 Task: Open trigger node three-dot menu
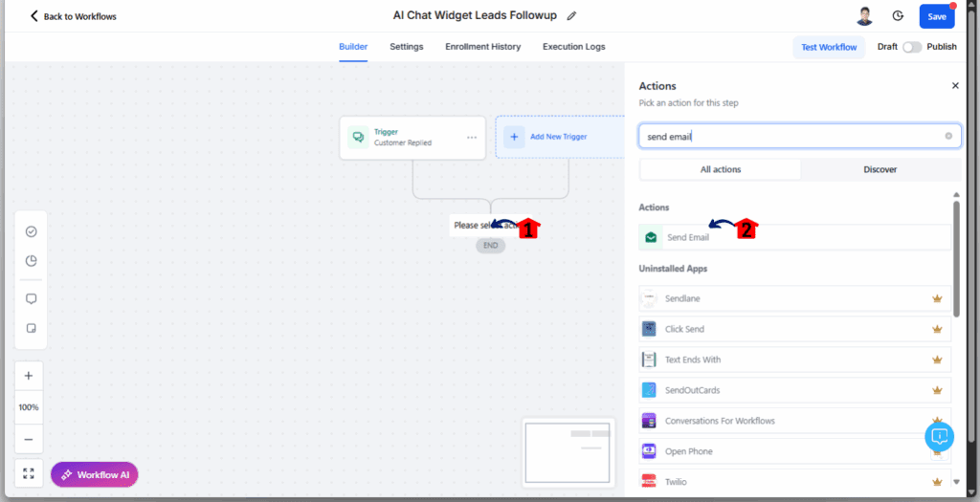pos(472,138)
